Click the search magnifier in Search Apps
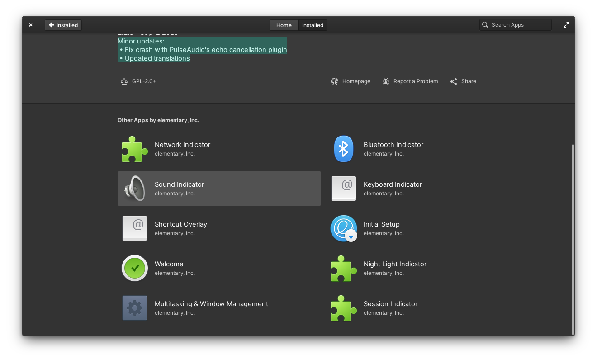 pyautogui.click(x=485, y=25)
